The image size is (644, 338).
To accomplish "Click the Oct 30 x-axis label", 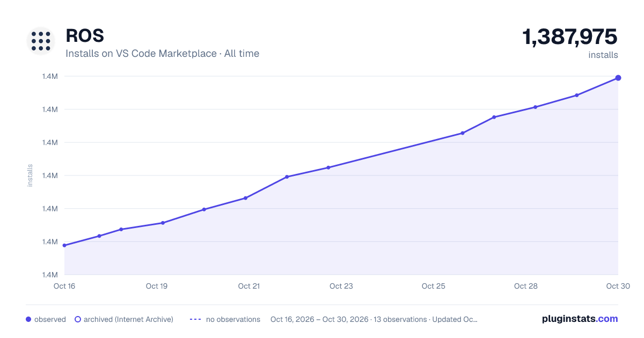I will 617,286.
